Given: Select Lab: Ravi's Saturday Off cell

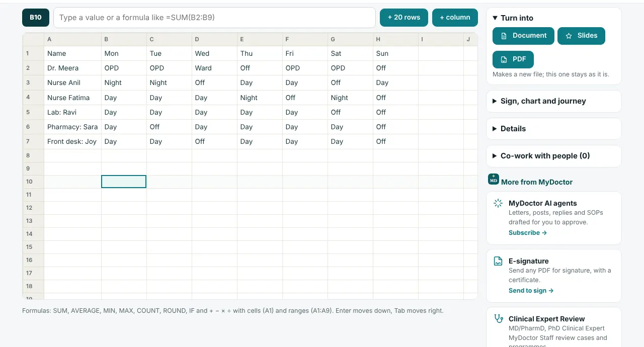Looking at the screenshot, I should [350, 112].
